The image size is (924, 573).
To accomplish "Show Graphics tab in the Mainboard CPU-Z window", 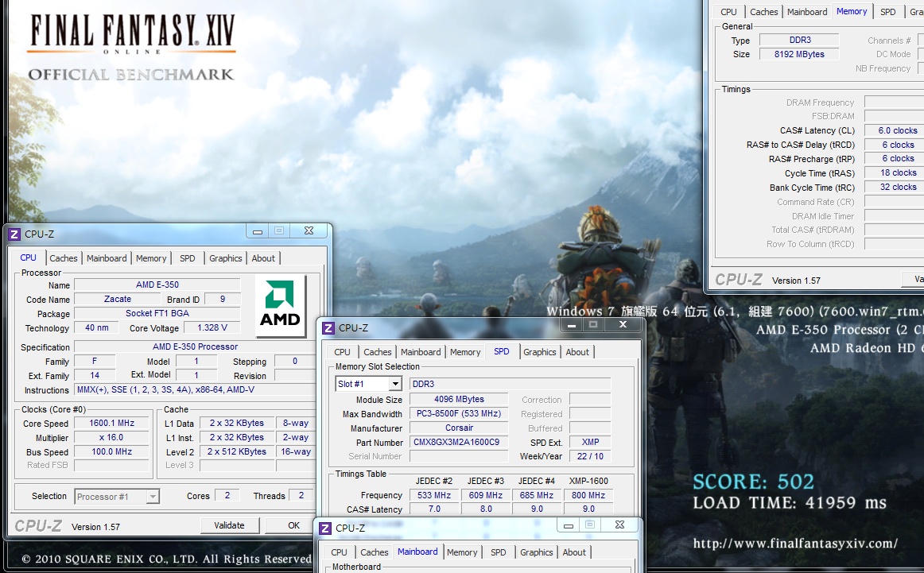I will tap(537, 552).
